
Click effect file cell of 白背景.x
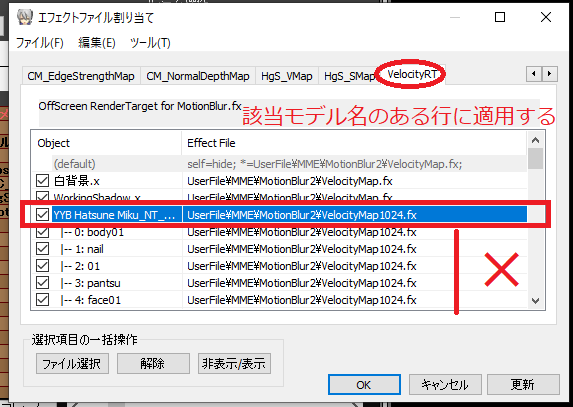click(354, 181)
